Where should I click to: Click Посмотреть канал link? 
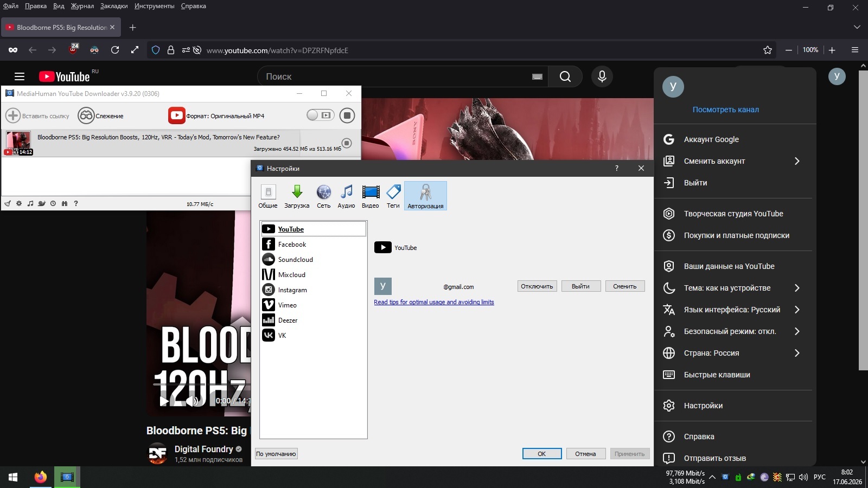pos(726,110)
